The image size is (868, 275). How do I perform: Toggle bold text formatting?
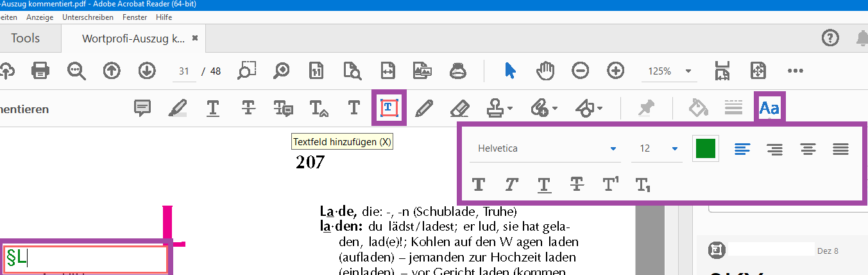479,185
